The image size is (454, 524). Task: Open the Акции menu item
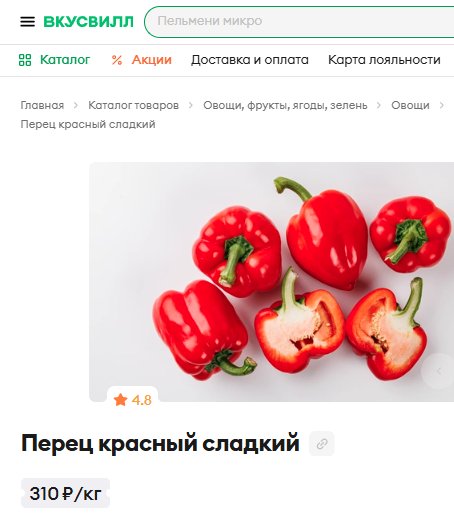click(152, 60)
